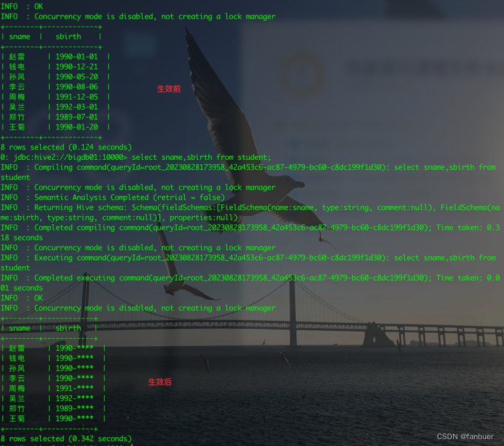Click the text '18 seconds'
This screenshot has width=504, height=446.
(x=22, y=238)
